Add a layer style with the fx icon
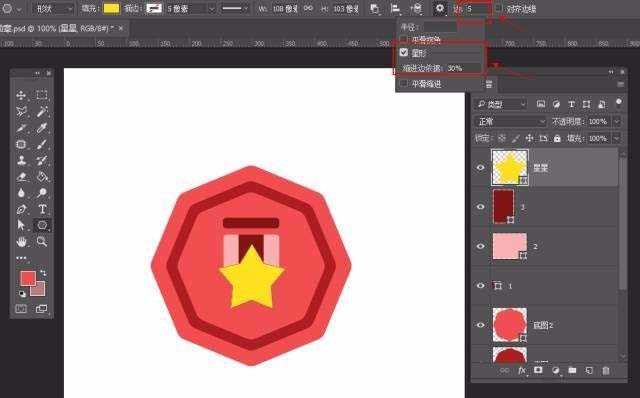Screen dimensions: 640x398 (x=522, y=370)
